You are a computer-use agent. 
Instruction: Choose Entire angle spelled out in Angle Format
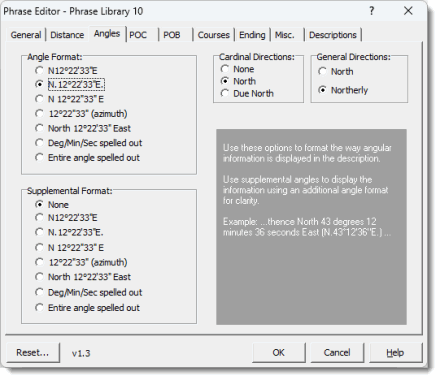[87, 158]
